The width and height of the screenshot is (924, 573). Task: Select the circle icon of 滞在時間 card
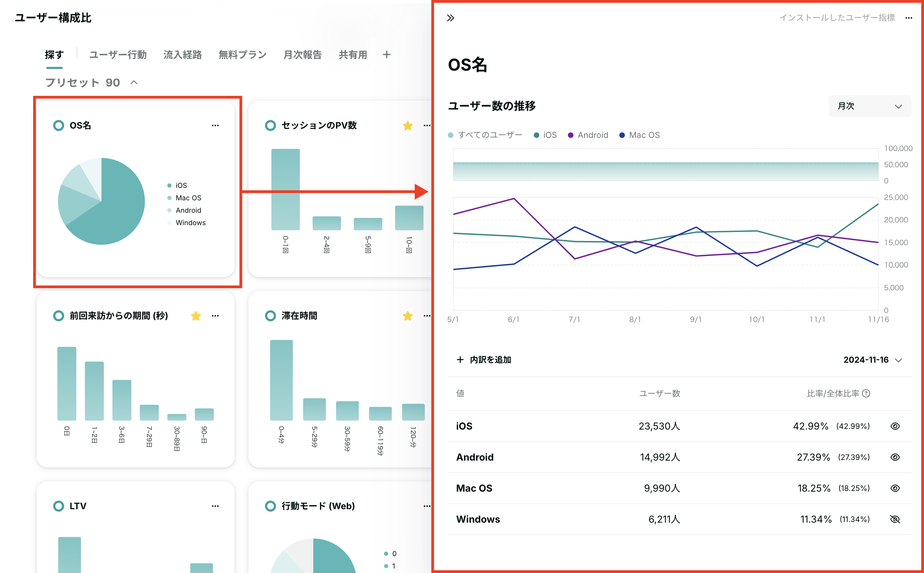click(x=271, y=316)
